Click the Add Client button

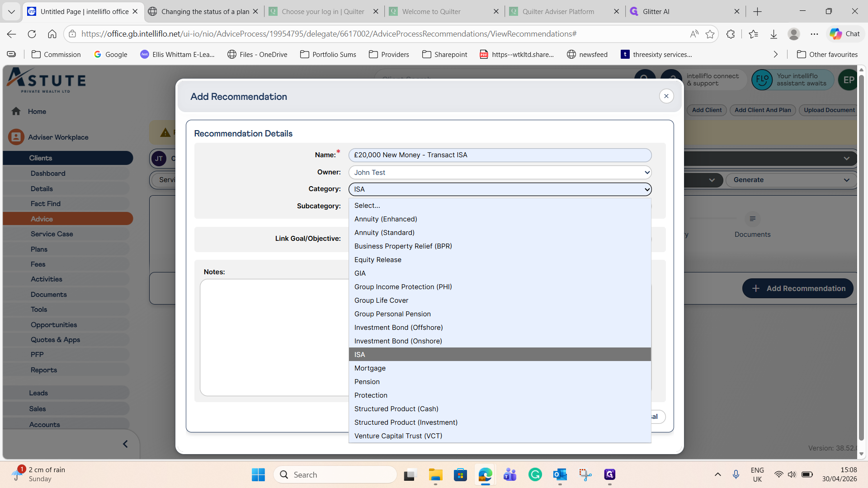point(707,110)
